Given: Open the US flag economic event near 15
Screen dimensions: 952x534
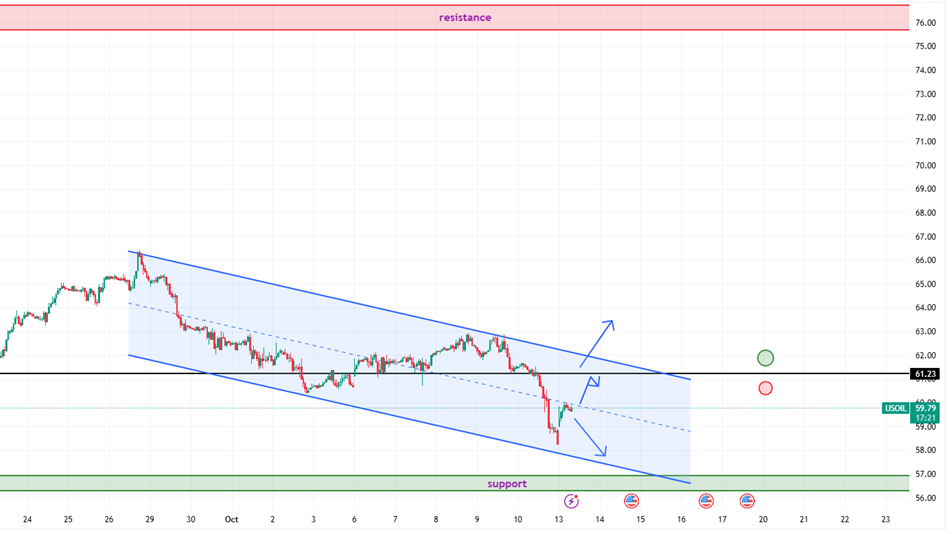Looking at the screenshot, I should (x=632, y=500).
